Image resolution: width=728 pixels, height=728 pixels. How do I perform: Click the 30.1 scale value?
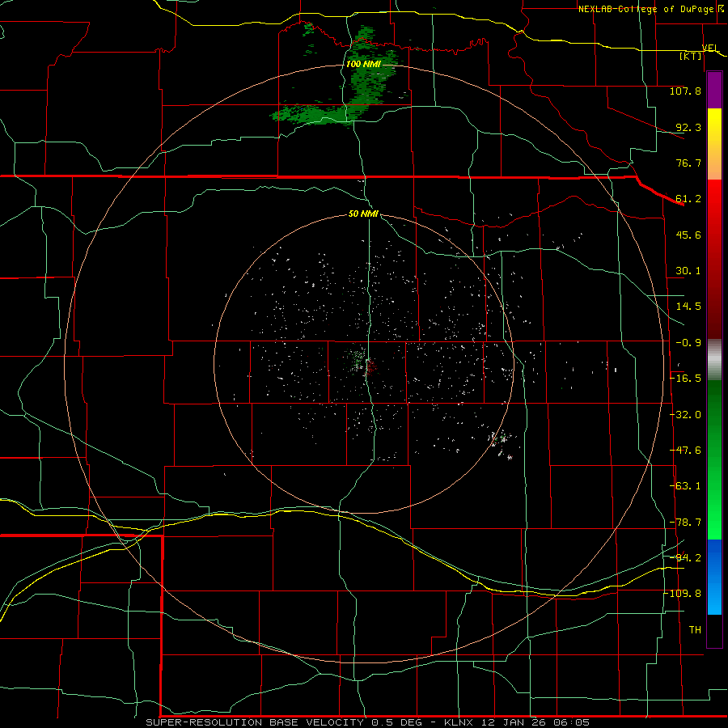(x=688, y=271)
